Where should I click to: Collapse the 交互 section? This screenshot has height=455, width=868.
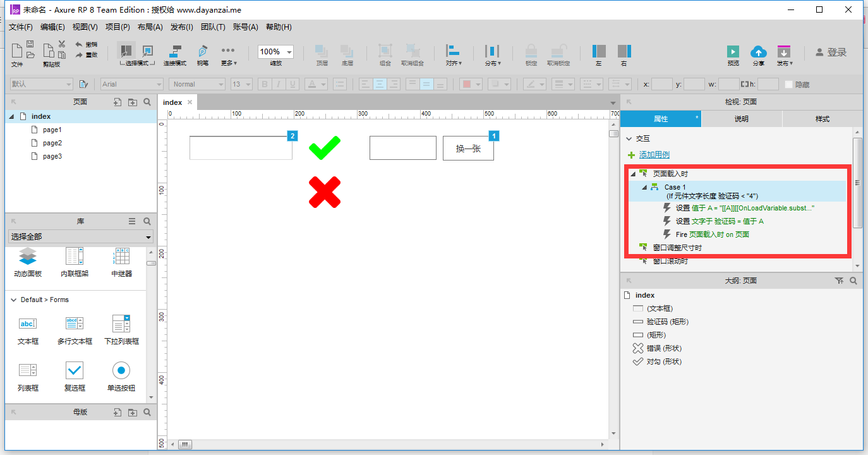[629, 138]
